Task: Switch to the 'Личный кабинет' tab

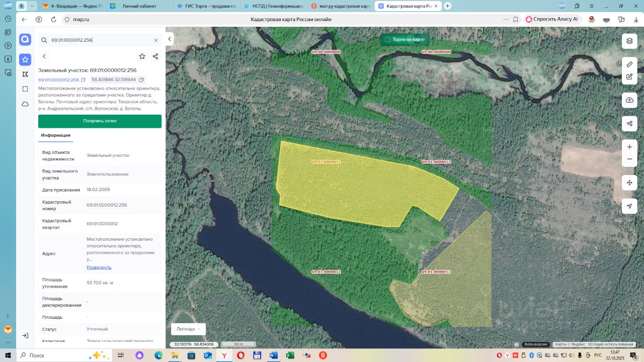Action: [x=139, y=6]
